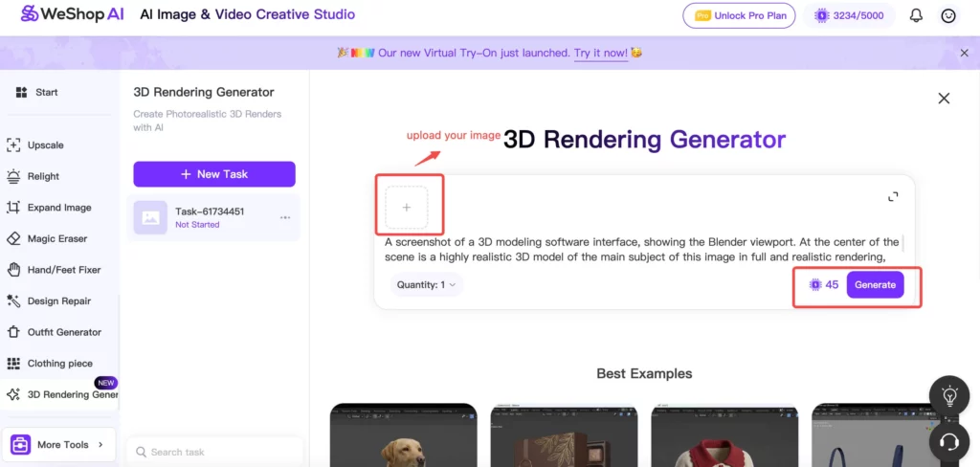Viewport: 980px width, 467px height.
Task: Click the Not Started status text
Action: 197,225
